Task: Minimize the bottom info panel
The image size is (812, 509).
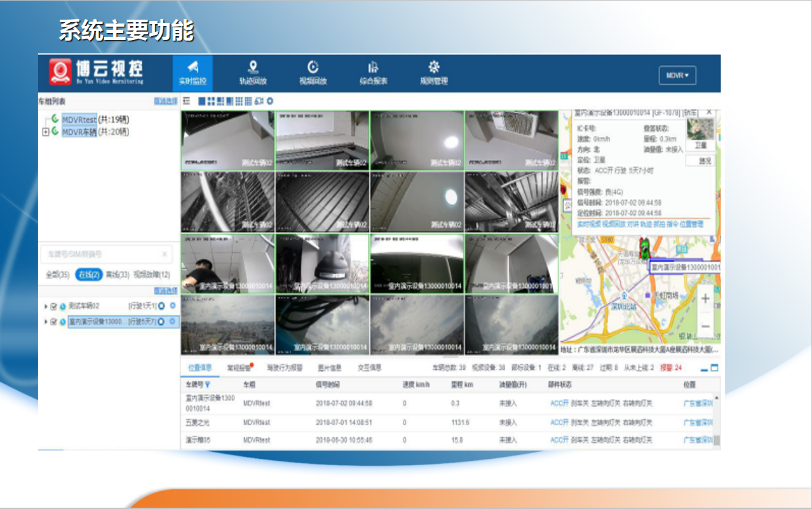Action: [x=704, y=369]
